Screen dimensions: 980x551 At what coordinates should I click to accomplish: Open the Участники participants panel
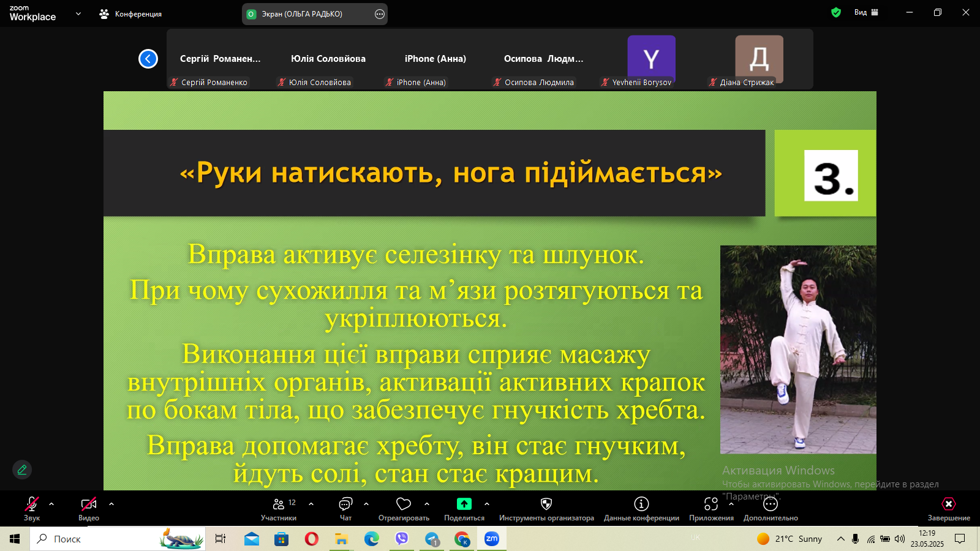(279, 509)
